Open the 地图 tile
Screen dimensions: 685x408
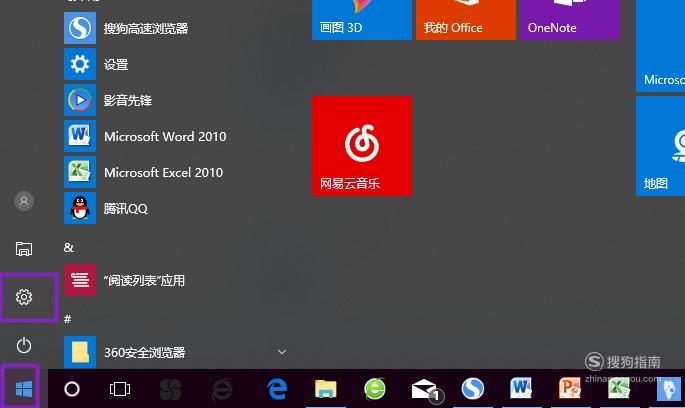[661, 146]
